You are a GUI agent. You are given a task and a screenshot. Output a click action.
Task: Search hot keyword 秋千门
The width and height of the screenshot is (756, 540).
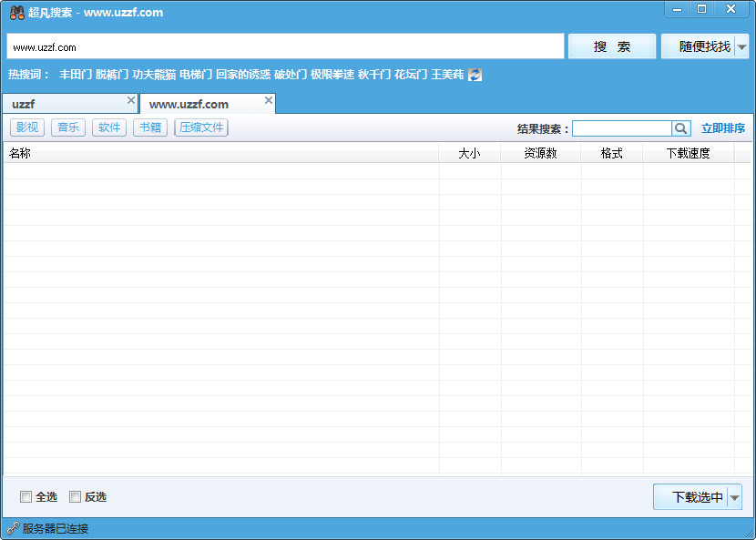pyautogui.click(x=374, y=75)
